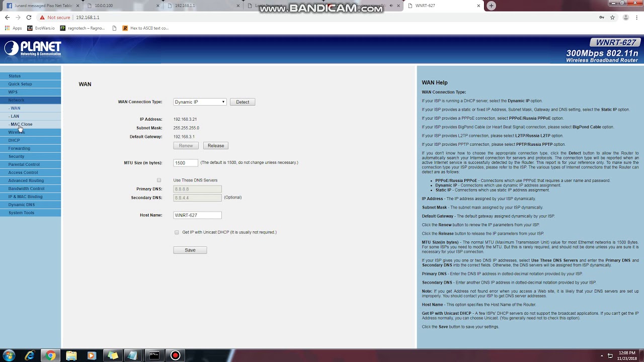644x362 pixels.
Task: Toggle Get IP with Unicast DHCP checkbox
Action: [177, 232]
